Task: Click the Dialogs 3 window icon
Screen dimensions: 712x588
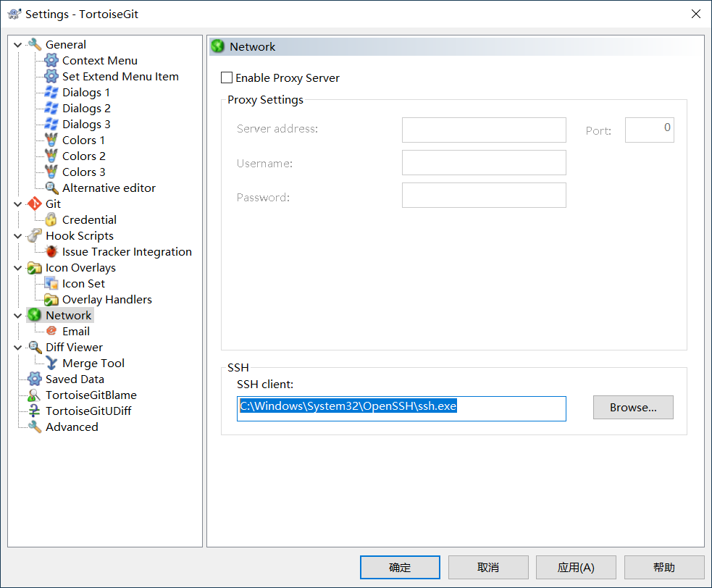Action: click(51, 124)
